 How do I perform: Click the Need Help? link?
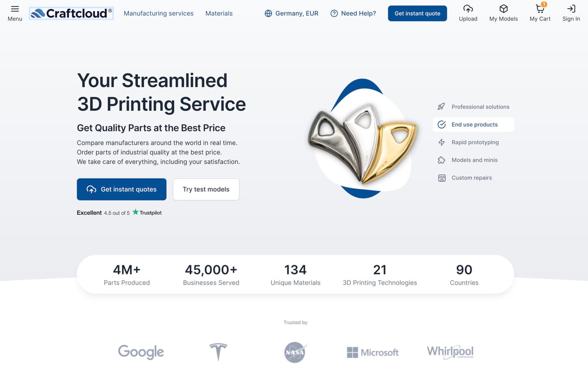[x=353, y=14]
